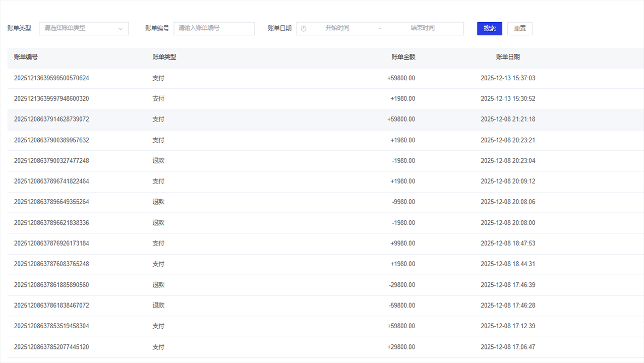Select the -59800.00 退款 row amount
The height and width of the screenshot is (363, 644).
[x=401, y=306]
